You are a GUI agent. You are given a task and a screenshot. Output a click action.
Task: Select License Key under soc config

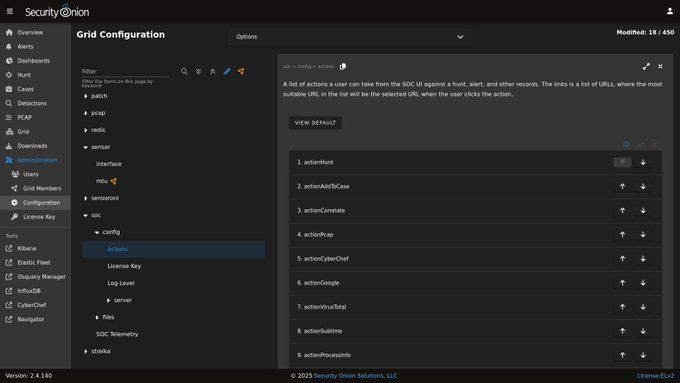pyautogui.click(x=124, y=266)
